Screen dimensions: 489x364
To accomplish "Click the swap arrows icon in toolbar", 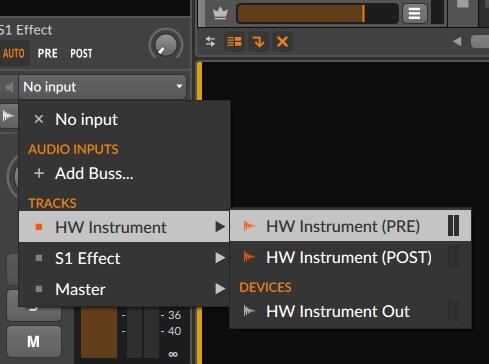I will click(210, 42).
